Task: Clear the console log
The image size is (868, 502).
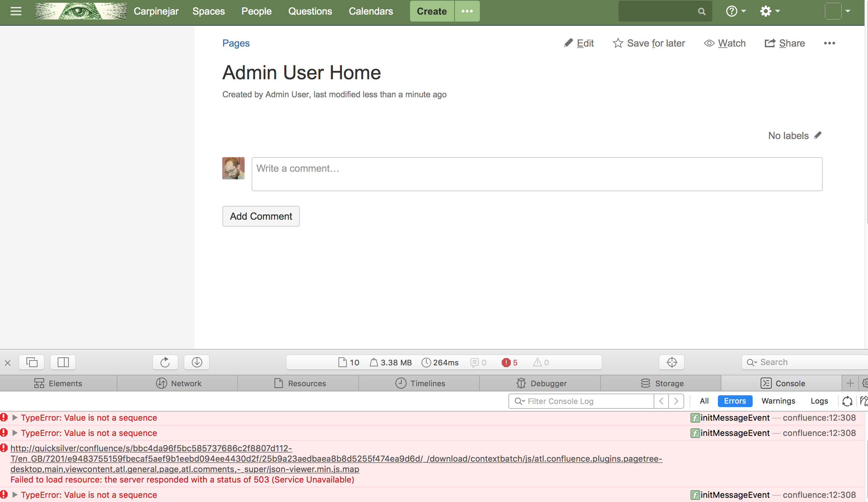Action: pos(864,401)
